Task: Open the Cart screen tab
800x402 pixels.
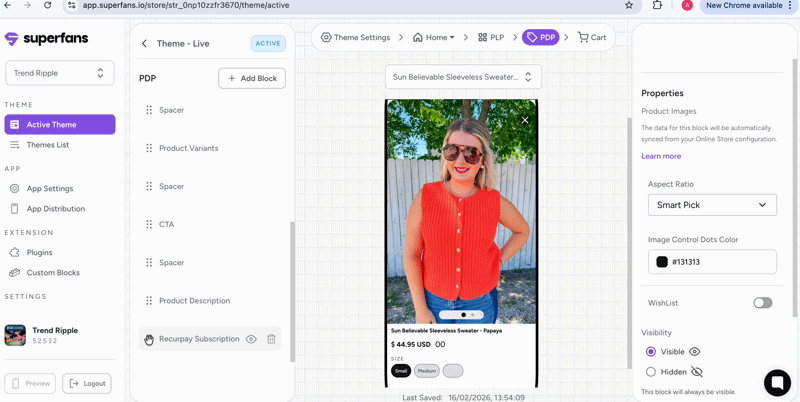Action: 592,38
